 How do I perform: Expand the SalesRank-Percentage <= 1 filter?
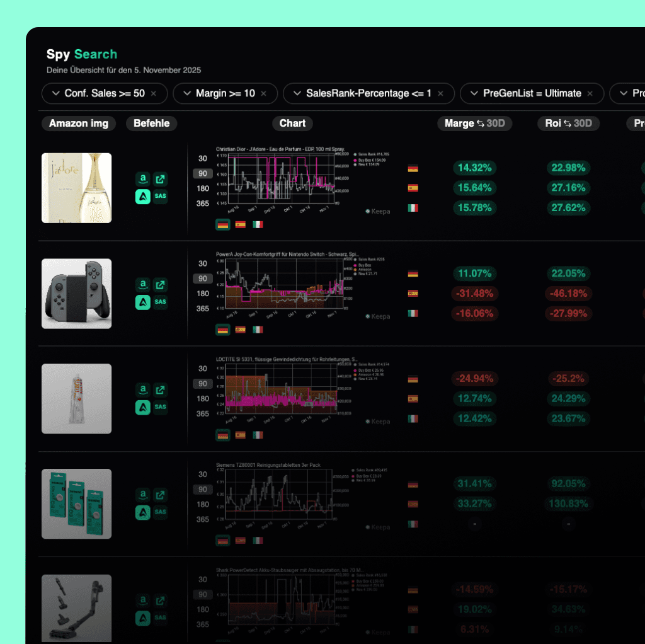coord(297,93)
